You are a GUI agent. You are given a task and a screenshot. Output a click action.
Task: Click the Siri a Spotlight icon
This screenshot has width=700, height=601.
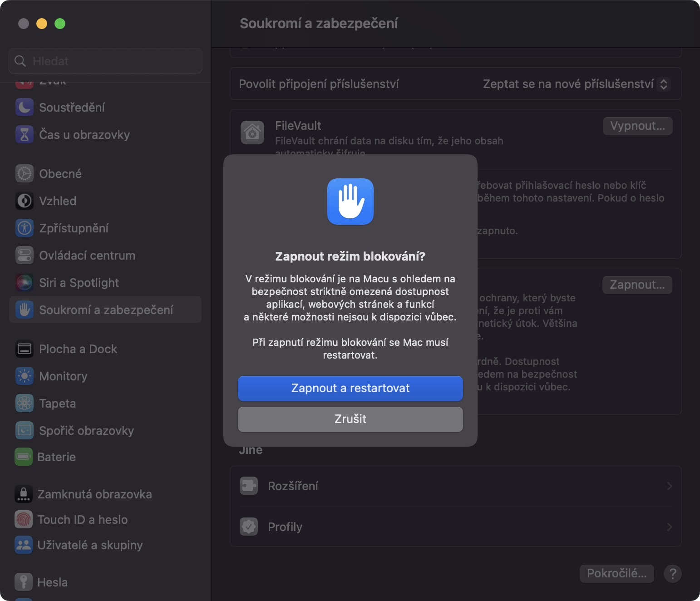25,282
